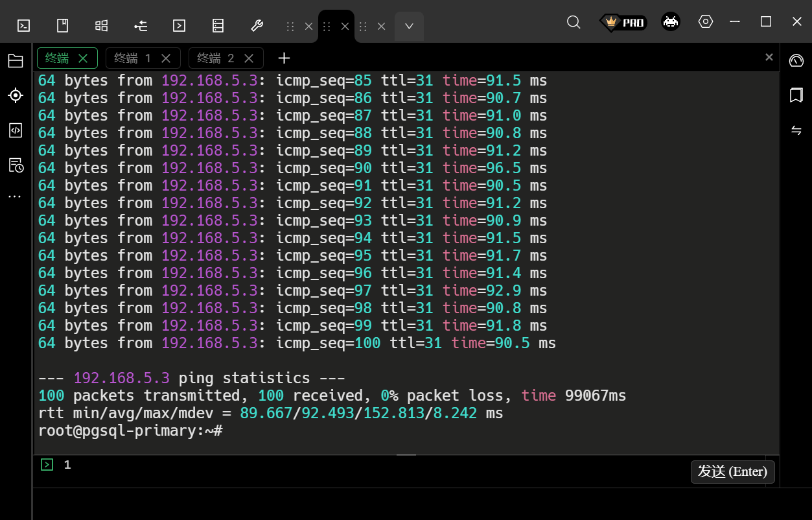
Task: Expand the three-dots more menu in left sidebar
Action: click(x=16, y=196)
